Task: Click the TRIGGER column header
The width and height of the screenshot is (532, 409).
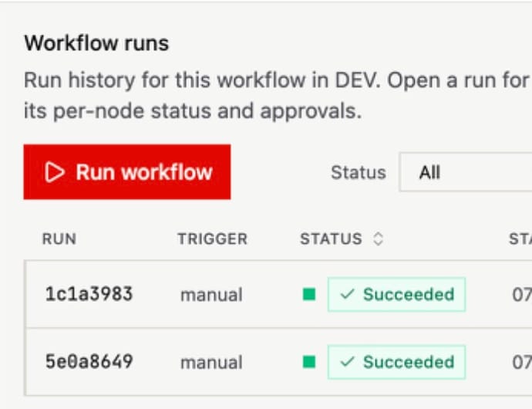Action: (x=212, y=238)
